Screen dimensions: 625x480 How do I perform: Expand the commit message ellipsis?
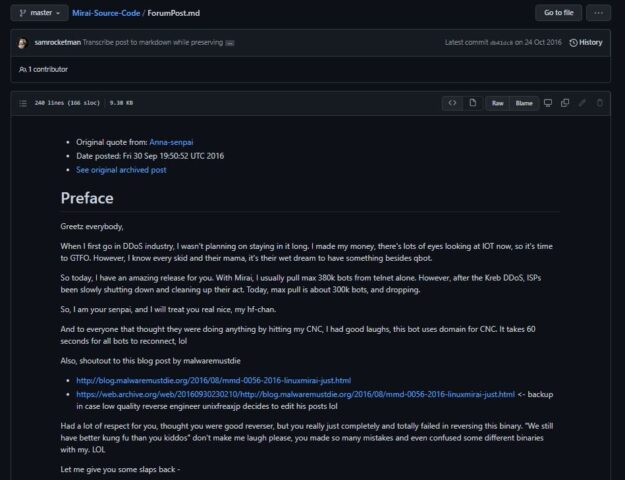(230, 43)
